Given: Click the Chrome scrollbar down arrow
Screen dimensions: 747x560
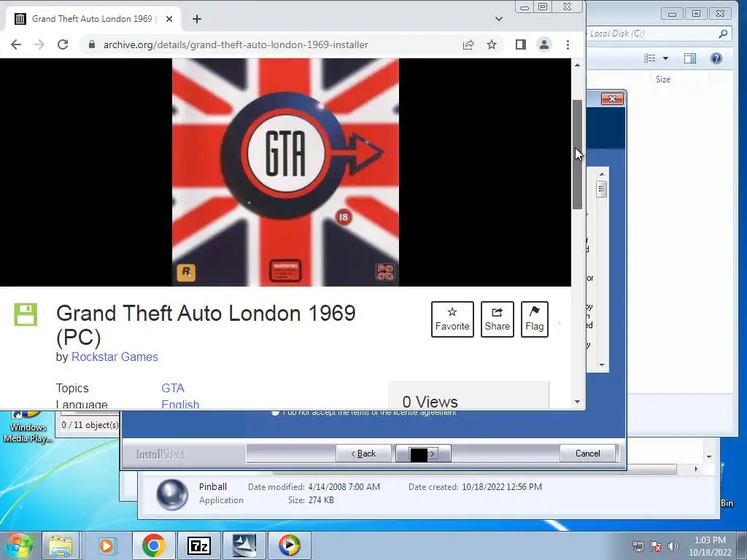Looking at the screenshot, I should [578, 402].
